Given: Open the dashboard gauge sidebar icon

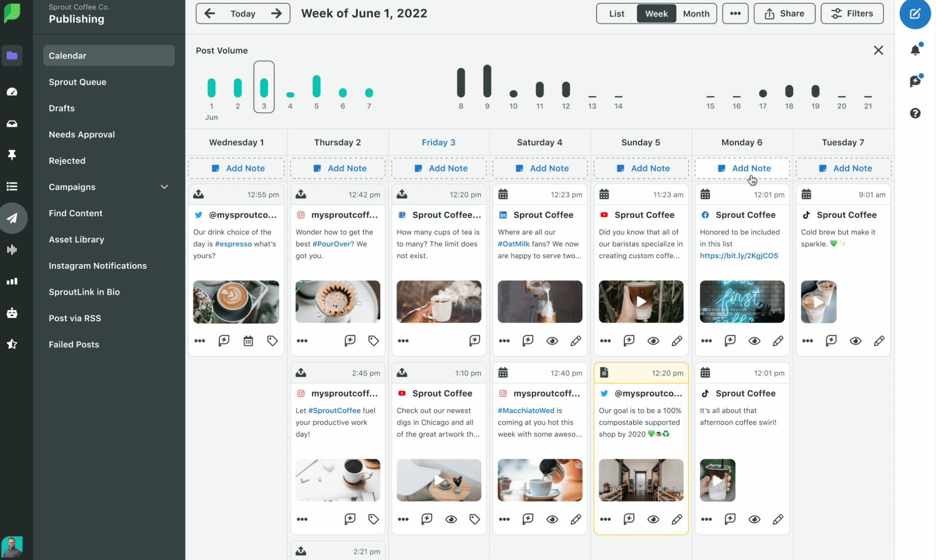Looking at the screenshot, I should (12, 92).
